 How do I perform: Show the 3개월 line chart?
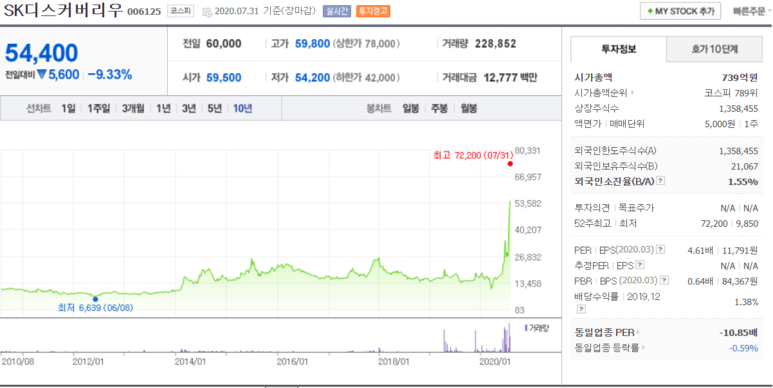tap(133, 108)
